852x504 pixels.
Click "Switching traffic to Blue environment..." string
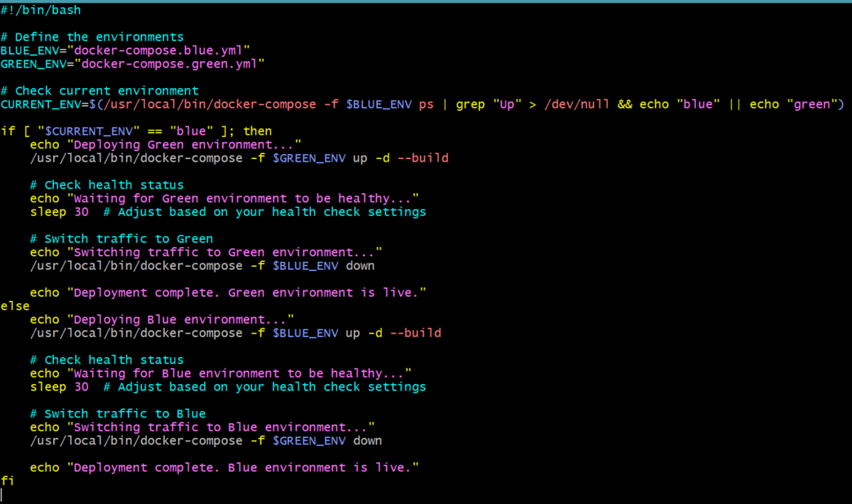pos(221,427)
